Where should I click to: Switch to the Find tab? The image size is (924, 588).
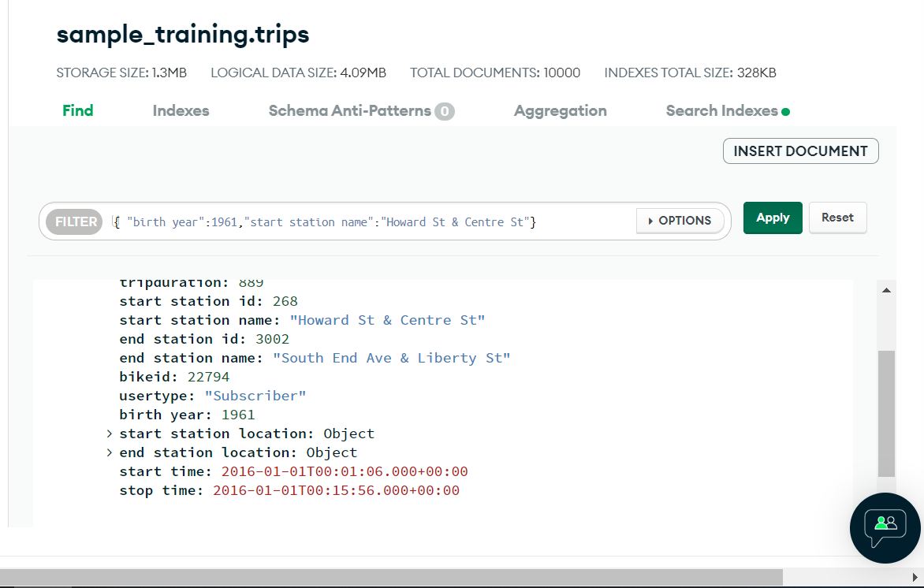coord(78,110)
